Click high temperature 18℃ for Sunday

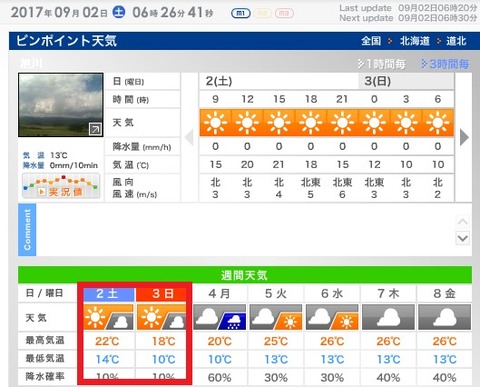(163, 341)
